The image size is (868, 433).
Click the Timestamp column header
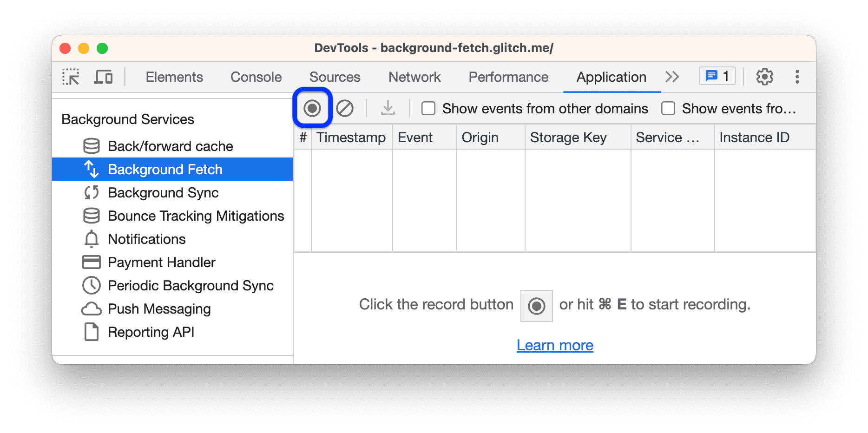(351, 137)
